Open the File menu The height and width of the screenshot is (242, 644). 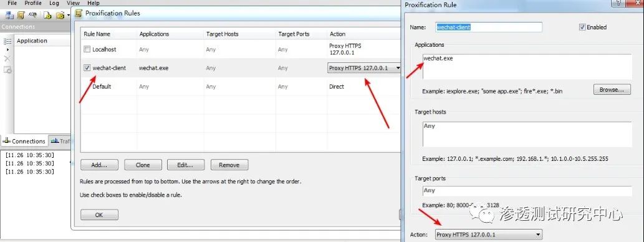pos(12,3)
